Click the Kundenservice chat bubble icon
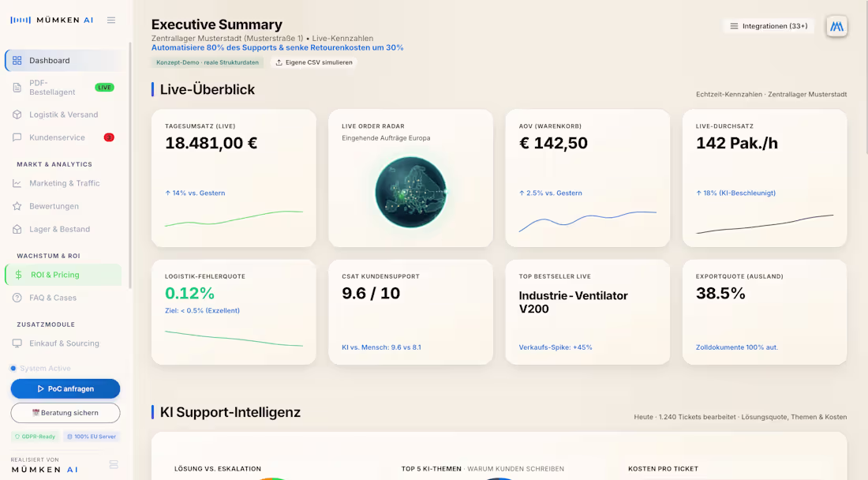Screen dimensions: 868x480 17,137
